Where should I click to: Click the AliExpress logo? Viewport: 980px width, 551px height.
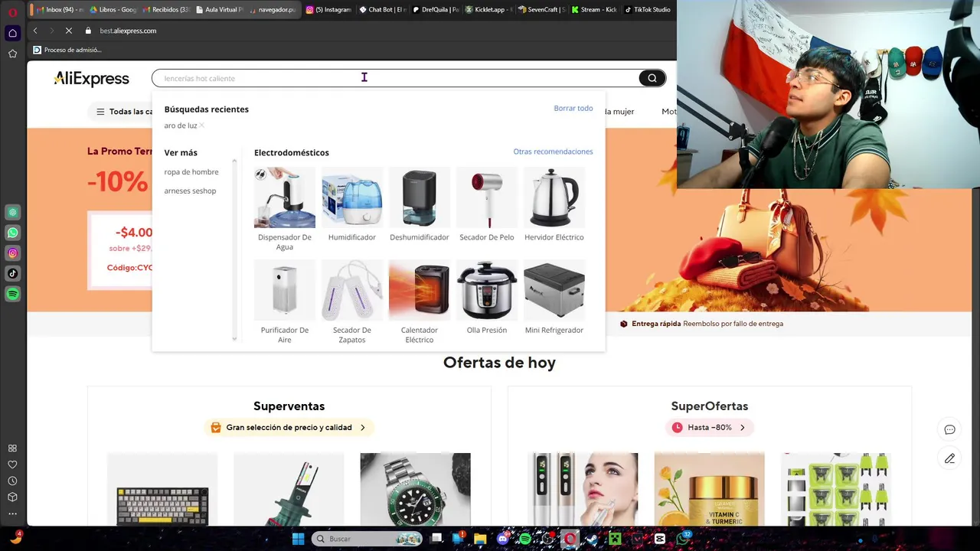91,79
